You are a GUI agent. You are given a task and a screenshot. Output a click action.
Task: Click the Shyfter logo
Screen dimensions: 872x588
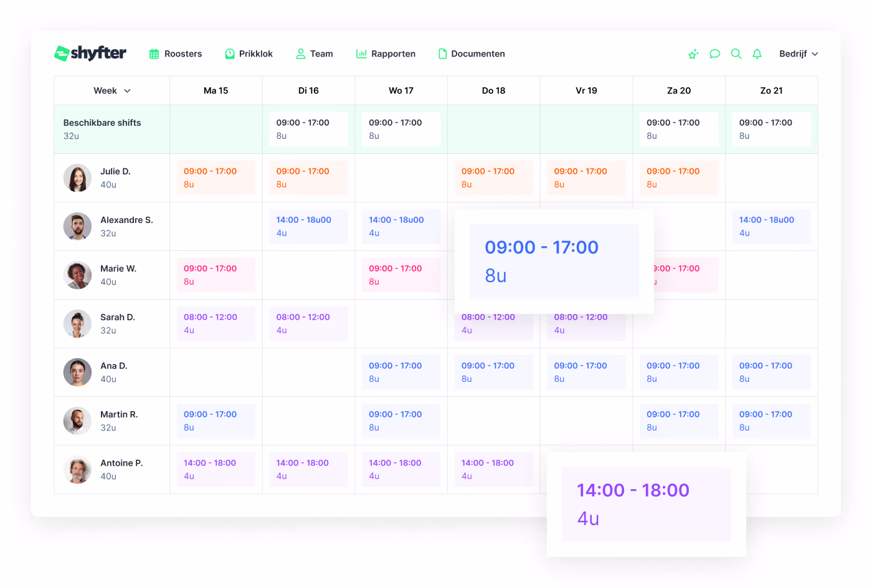(x=90, y=53)
